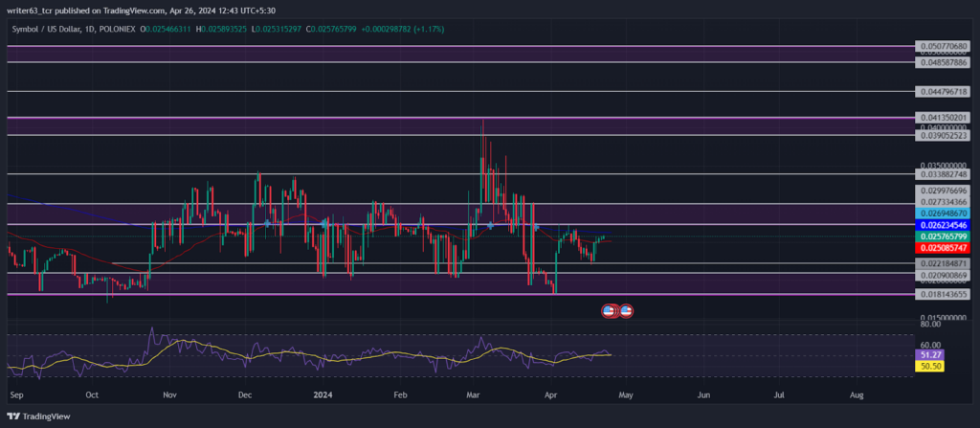
Task: Select the 80.00 RSI scale label
Action: (x=930, y=325)
